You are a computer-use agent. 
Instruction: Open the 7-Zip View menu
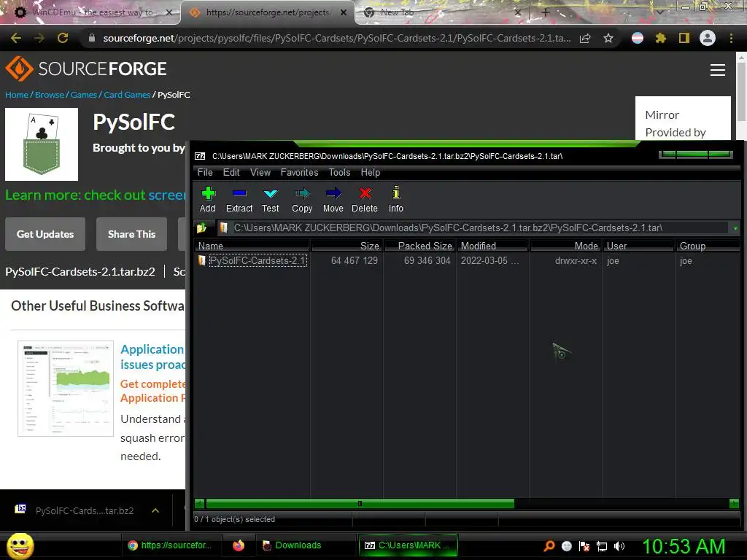pos(260,172)
